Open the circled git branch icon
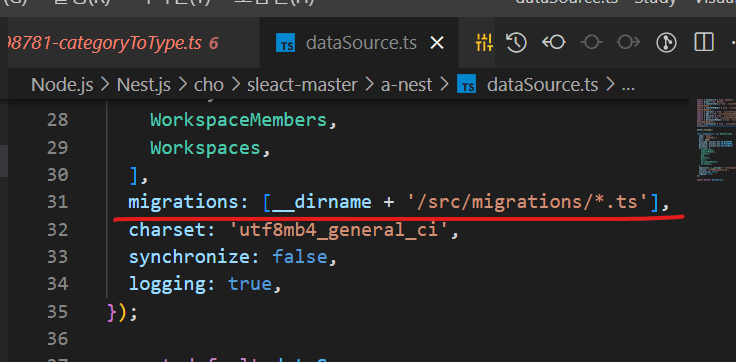This screenshot has height=362, width=736. [x=666, y=43]
